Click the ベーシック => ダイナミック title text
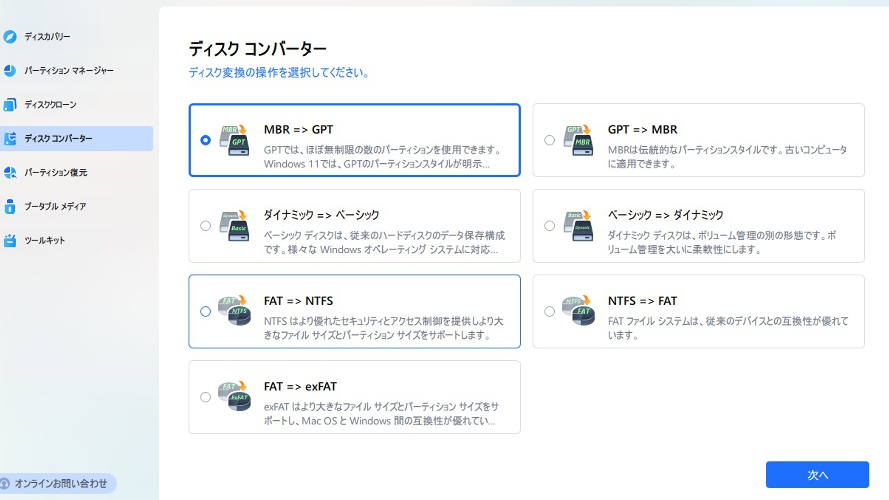 point(666,215)
